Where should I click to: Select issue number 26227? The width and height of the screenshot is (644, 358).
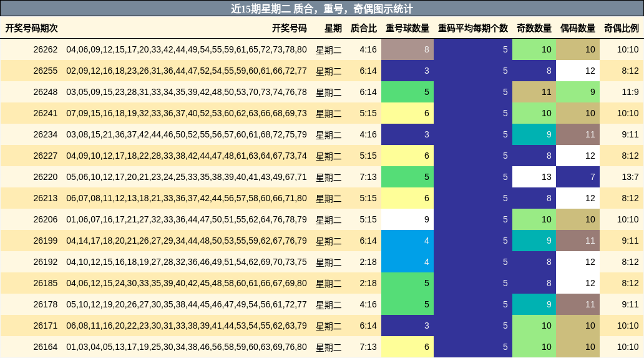(x=46, y=156)
